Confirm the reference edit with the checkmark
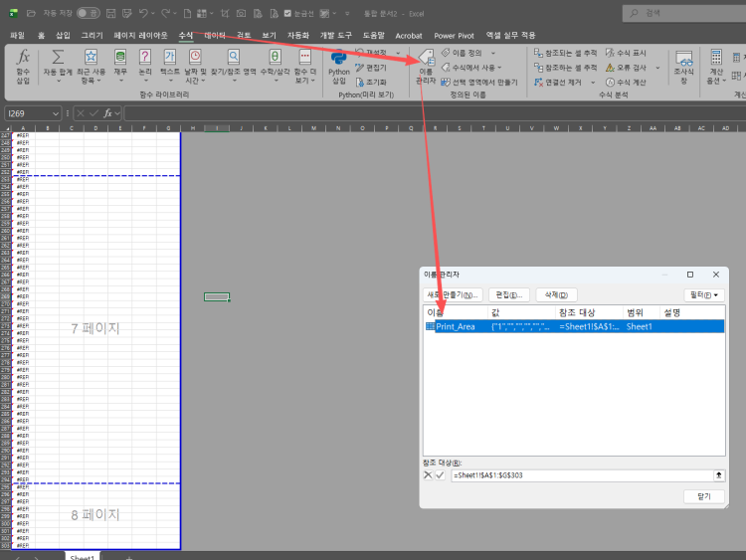 tap(441, 475)
